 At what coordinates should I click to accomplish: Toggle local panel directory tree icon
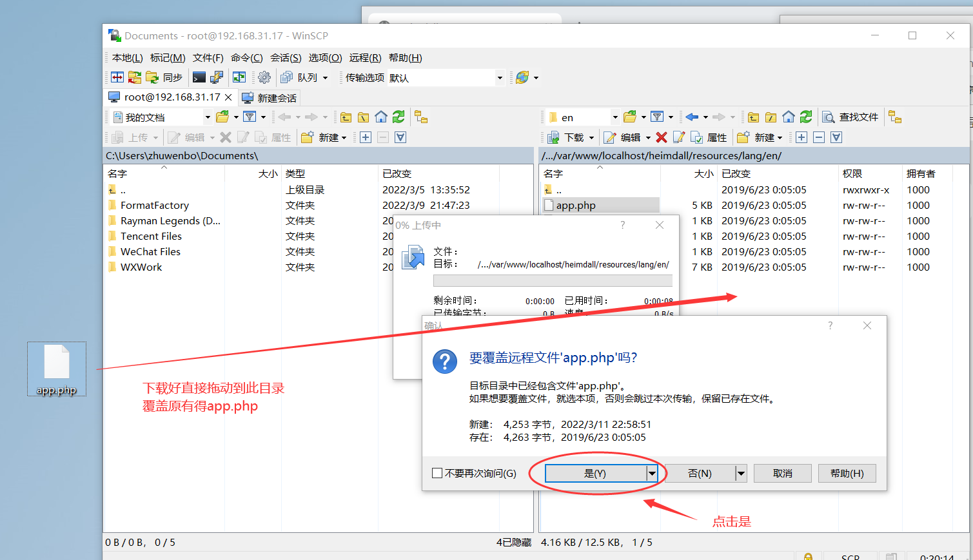tap(421, 117)
